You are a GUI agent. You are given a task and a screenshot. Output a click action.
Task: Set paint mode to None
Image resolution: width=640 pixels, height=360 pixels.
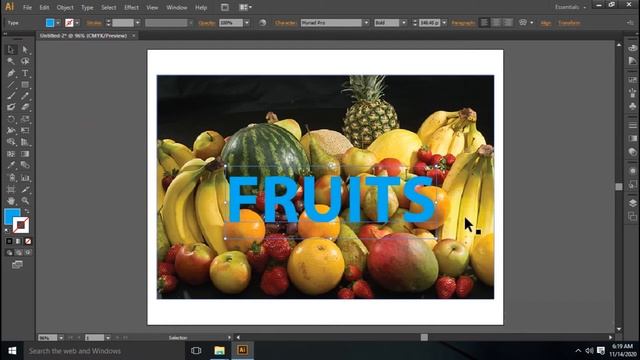coord(28,241)
